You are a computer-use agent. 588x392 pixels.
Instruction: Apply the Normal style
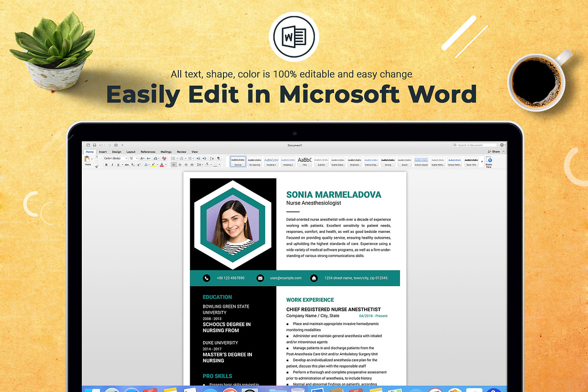point(238,162)
